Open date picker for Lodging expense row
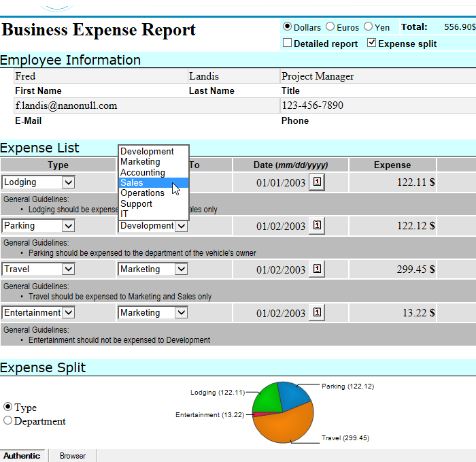 click(317, 182)
